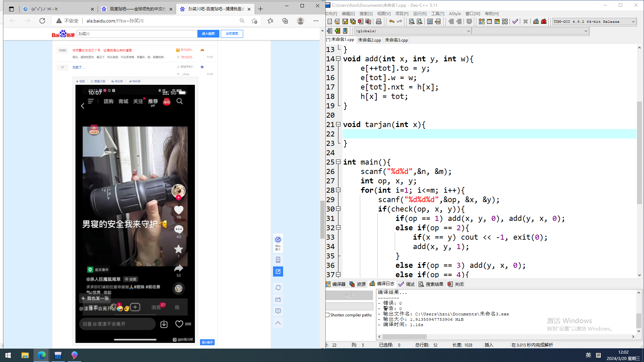
Task: Open the empty members dropdown next to globals
Action: 586,31
